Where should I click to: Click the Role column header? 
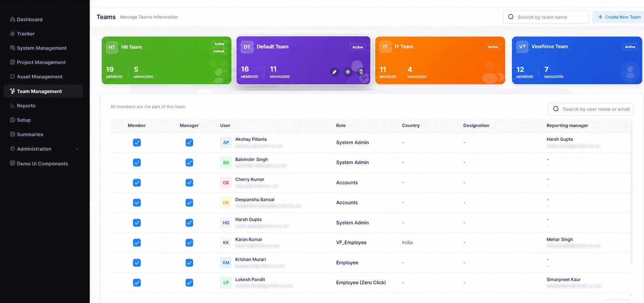tap(341, 125)
